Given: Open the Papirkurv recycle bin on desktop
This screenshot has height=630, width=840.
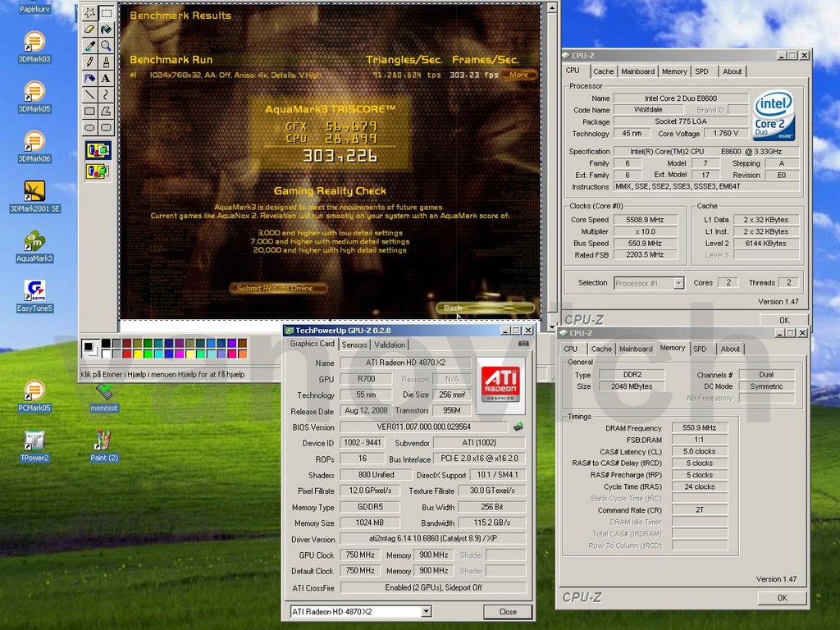Looking at the screenshot, I should [x=34, y=8].
